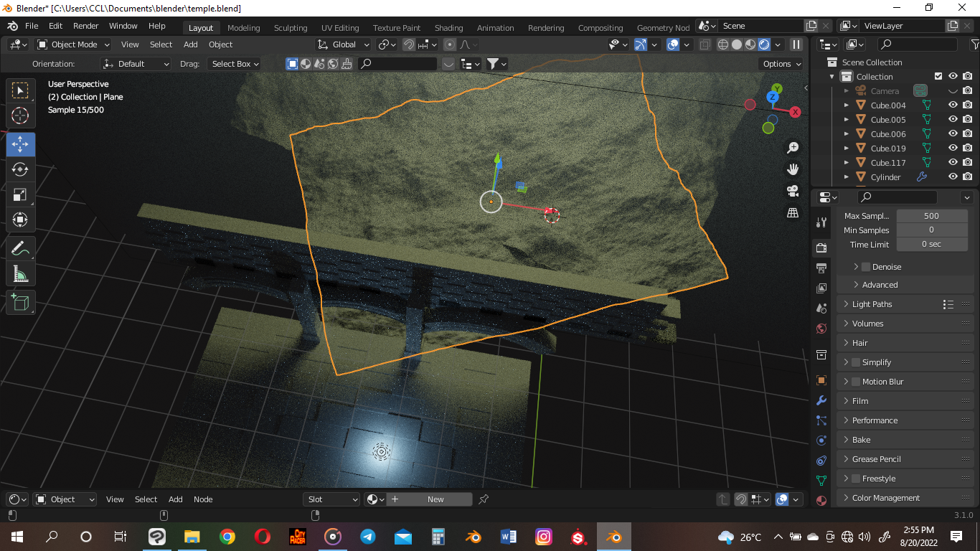Open the Material Properties sphere tab

[x=821, y=501]
